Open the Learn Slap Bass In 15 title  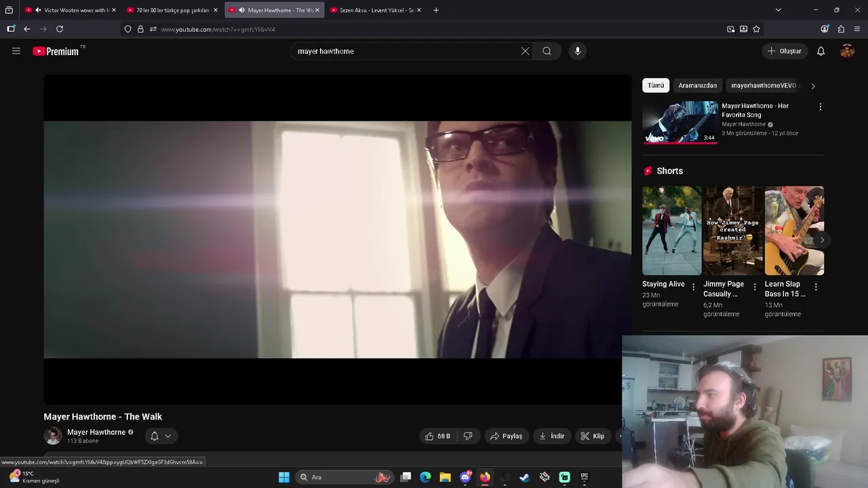tap(785, 289)
